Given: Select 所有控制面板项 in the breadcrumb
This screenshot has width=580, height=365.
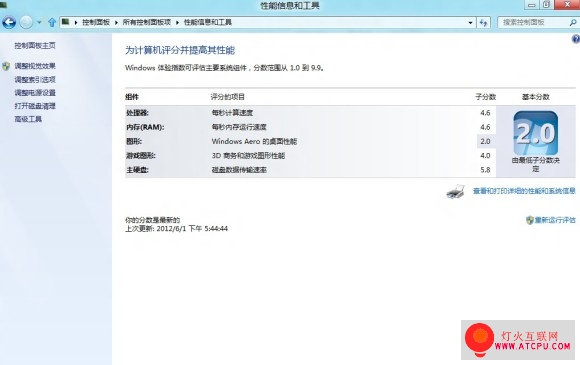Looking at the screenshot, I should pos(147,22).
